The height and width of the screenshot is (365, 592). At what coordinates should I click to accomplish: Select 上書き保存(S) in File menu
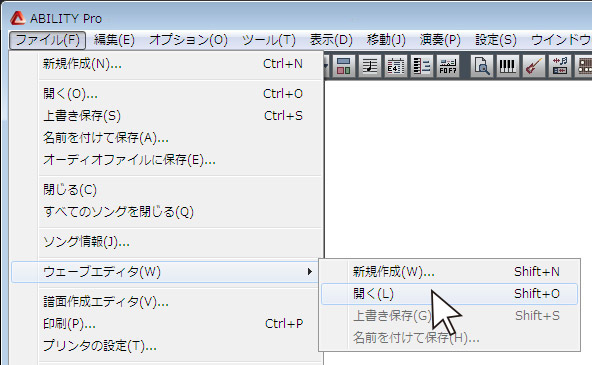[166, 116]
